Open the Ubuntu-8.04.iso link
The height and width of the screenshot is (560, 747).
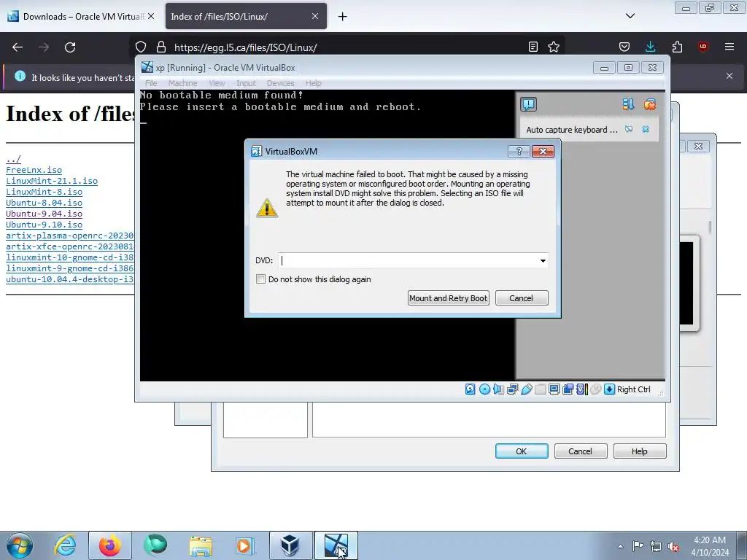point(44,203)
